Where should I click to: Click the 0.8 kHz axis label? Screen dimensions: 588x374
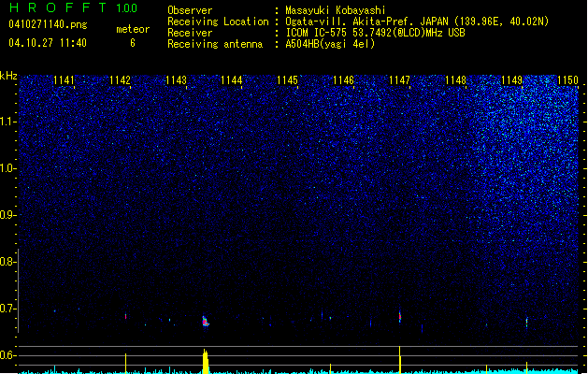pos(7,262)
